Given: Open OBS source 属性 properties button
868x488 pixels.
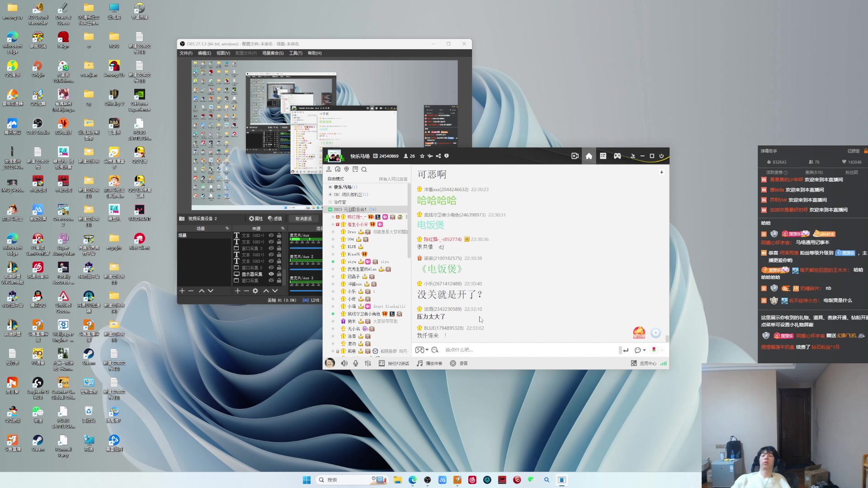Looking at the screenshot, I should (256, 219).
